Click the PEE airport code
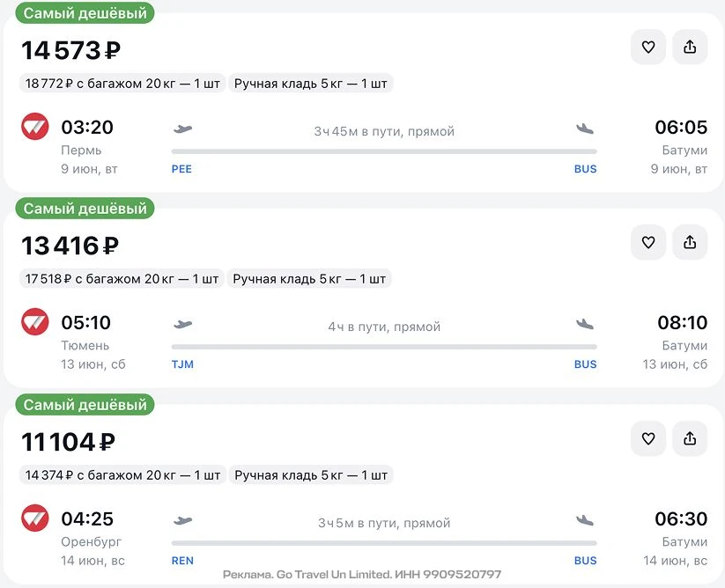The width and height of the screenshot is (725, 588). point(181,169)
